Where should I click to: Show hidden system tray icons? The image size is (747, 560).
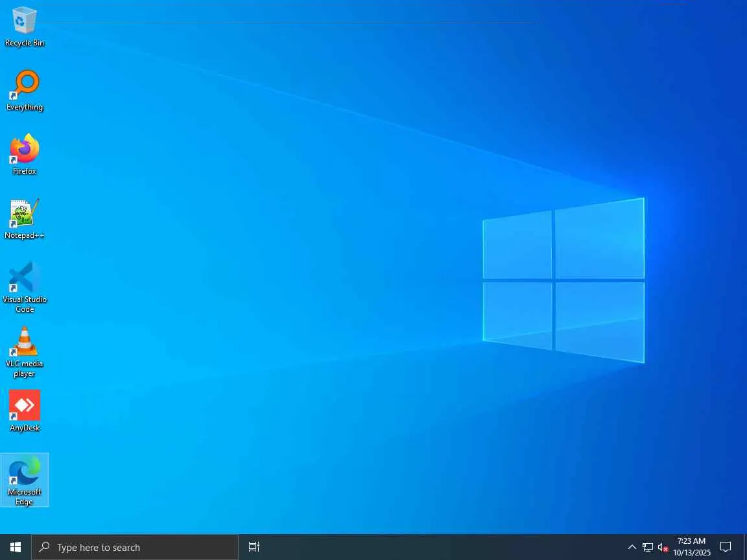pos(632,547)
